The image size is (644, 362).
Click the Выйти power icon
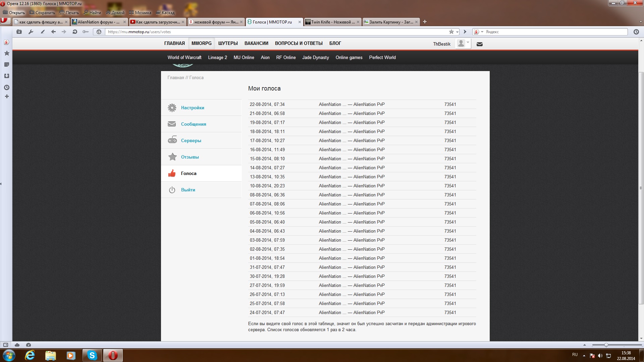(x=172, y=190)
